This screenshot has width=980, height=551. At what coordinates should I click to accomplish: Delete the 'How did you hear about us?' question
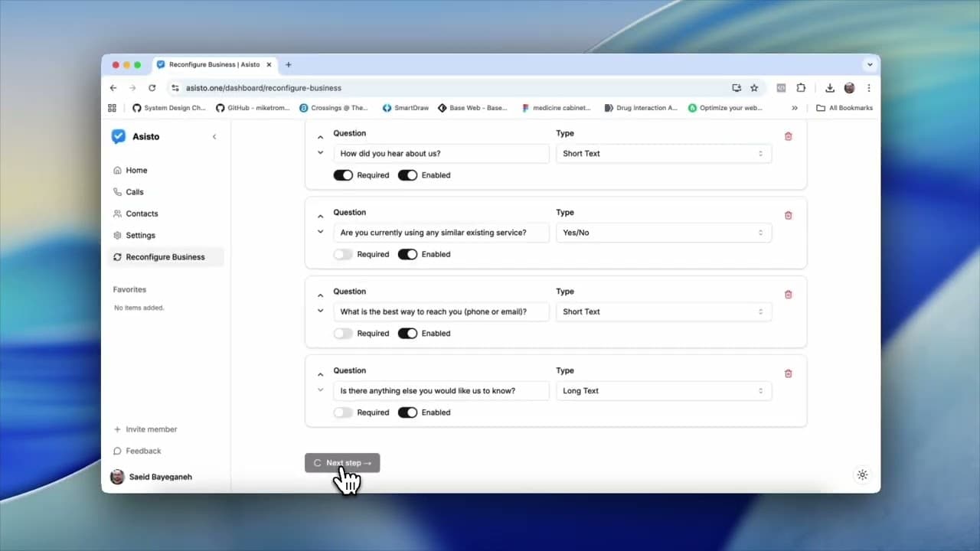click(x=788, y=135)
